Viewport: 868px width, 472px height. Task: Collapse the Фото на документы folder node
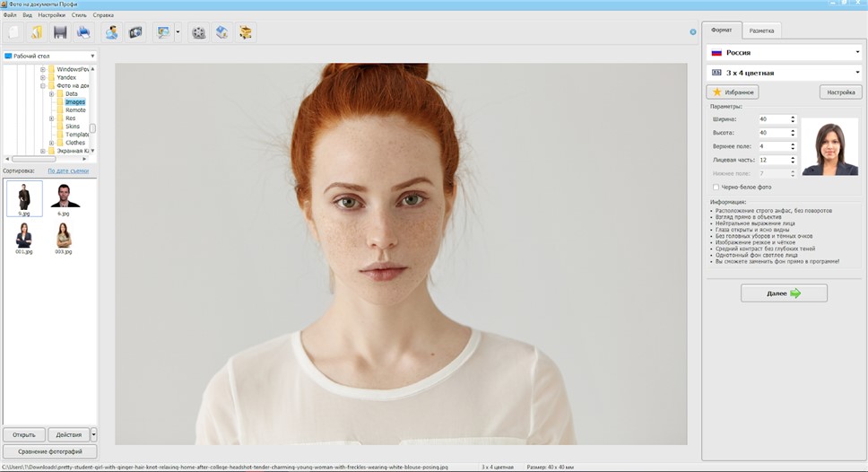point(43,86)
